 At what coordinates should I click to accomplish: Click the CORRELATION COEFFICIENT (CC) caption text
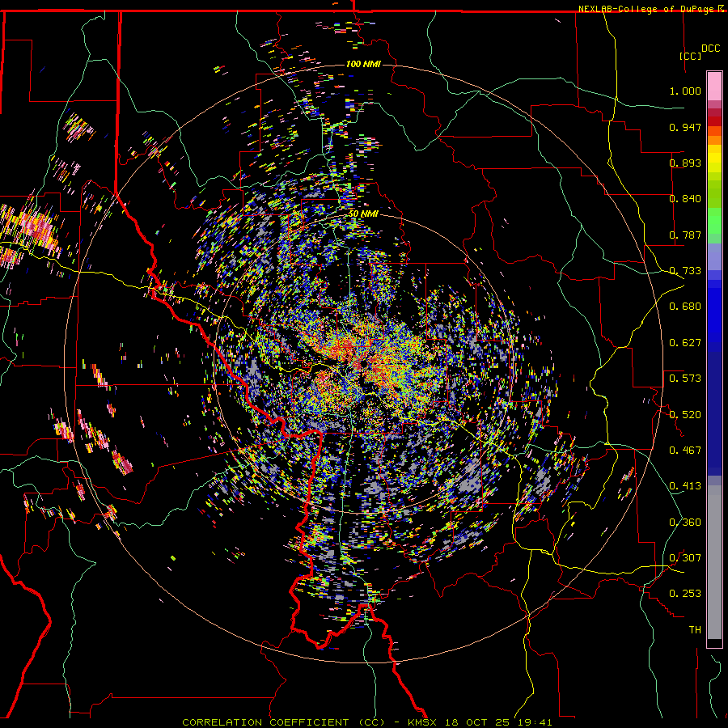coord(284,722)
